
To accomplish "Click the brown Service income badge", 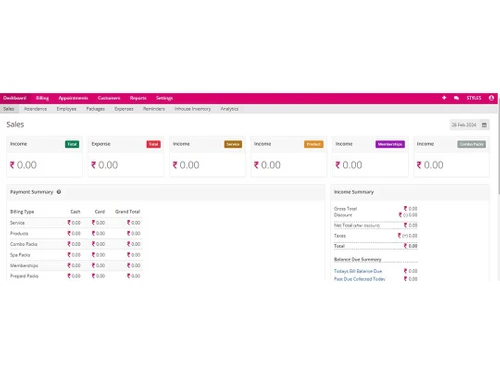I will 233,144.
